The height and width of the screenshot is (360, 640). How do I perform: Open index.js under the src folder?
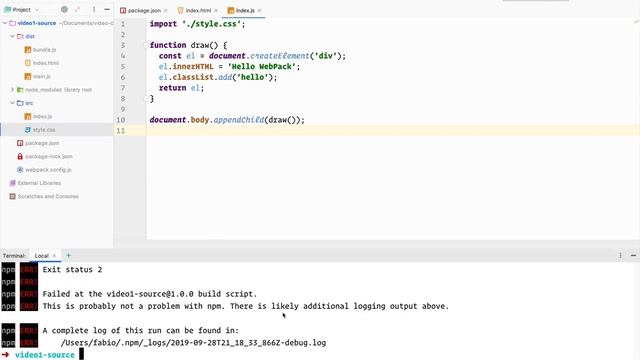tap(42, 116)
